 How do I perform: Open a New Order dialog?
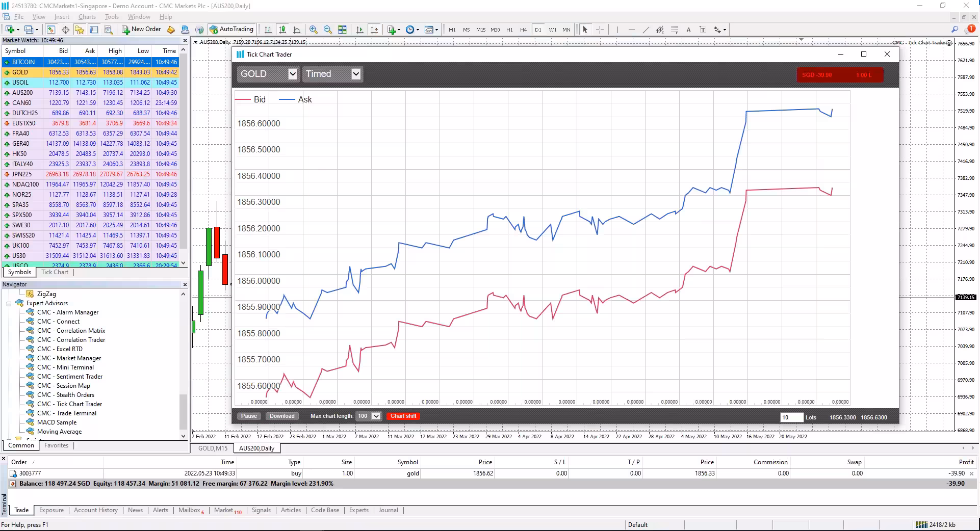coord(141,29)
